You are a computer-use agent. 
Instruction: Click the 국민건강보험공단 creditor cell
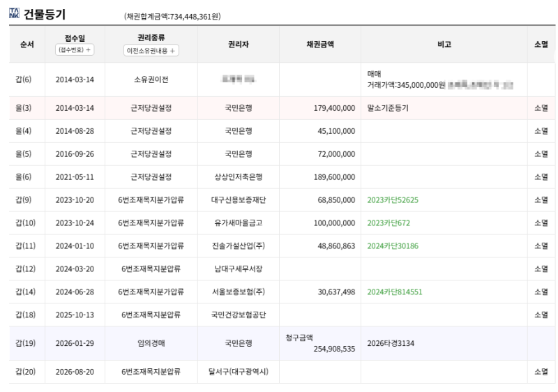pos(239,315)
